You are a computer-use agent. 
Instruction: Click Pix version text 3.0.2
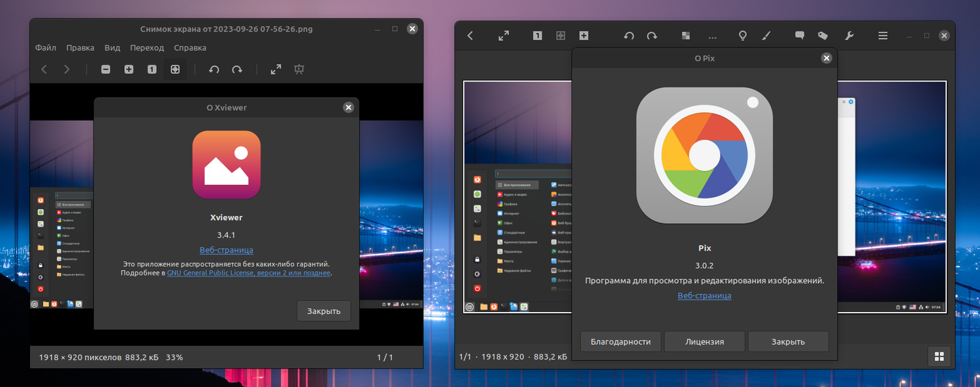pos(704,266)
